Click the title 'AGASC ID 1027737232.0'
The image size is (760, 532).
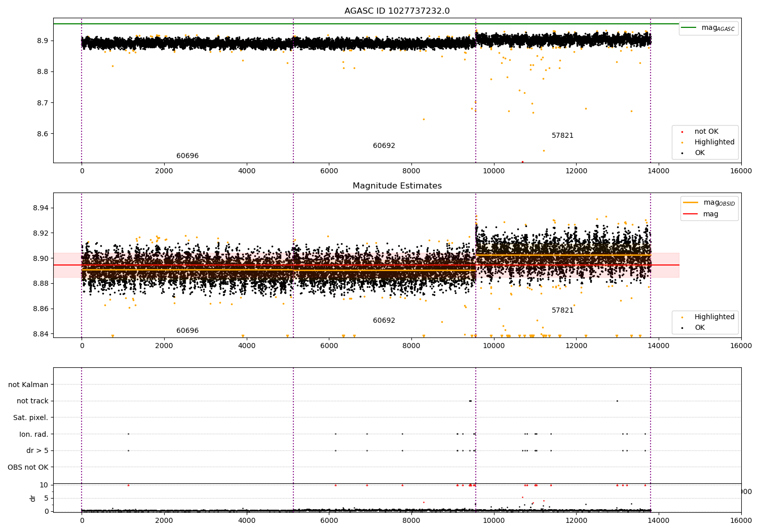pos(397,11)
